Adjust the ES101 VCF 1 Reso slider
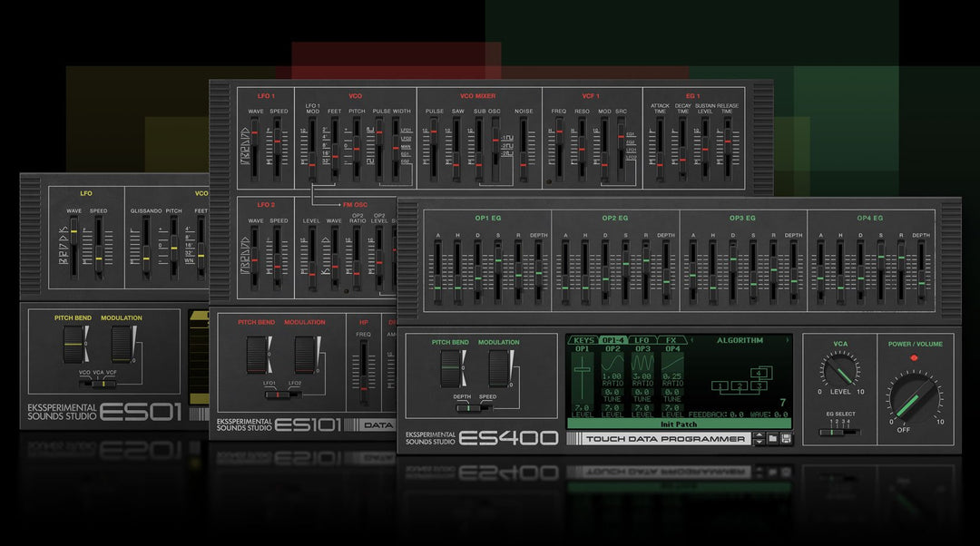The image size is (980, 546). 582,150
